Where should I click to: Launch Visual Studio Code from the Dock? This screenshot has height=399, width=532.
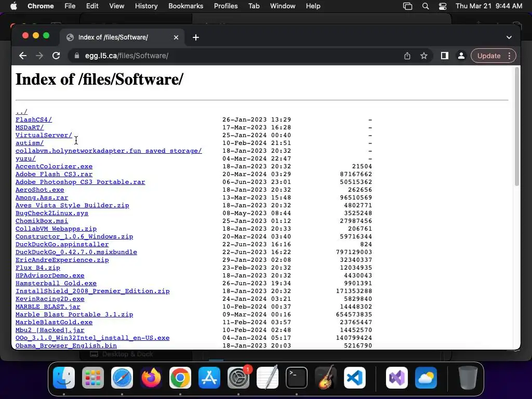tap(355, 378)
